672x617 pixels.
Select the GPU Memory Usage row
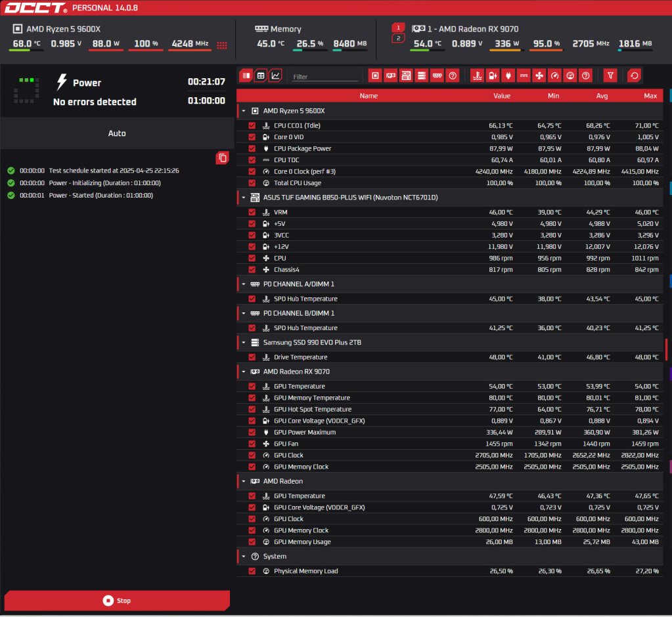pos(449,542)
